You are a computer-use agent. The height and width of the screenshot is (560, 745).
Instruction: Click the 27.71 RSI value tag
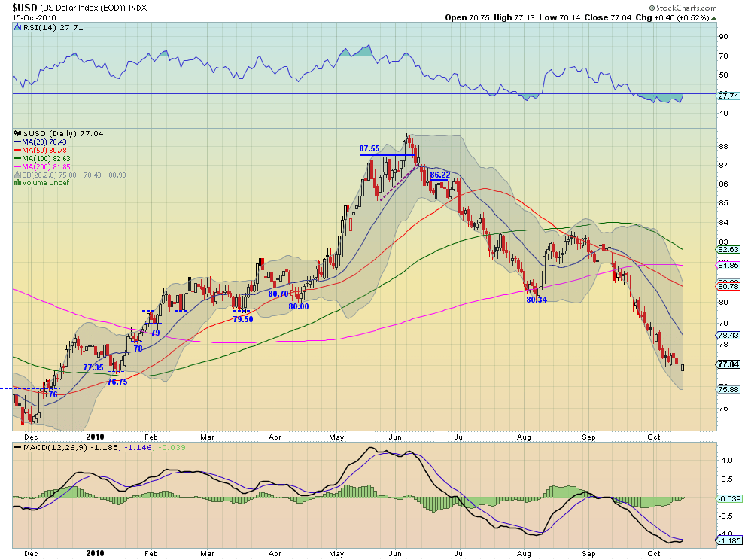728,96
